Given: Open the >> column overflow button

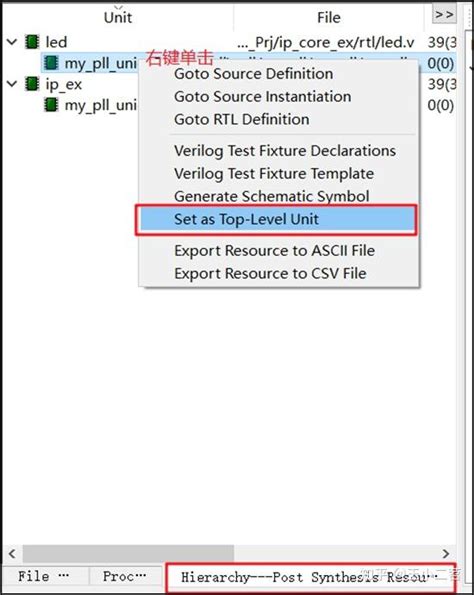Looking at the screenshot, I should [444, 15].
